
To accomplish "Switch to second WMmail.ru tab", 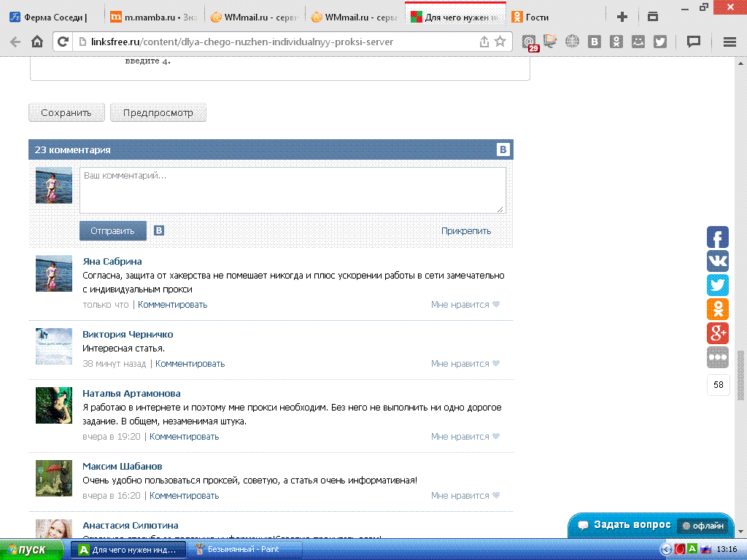I will click(x=355, y=17).
